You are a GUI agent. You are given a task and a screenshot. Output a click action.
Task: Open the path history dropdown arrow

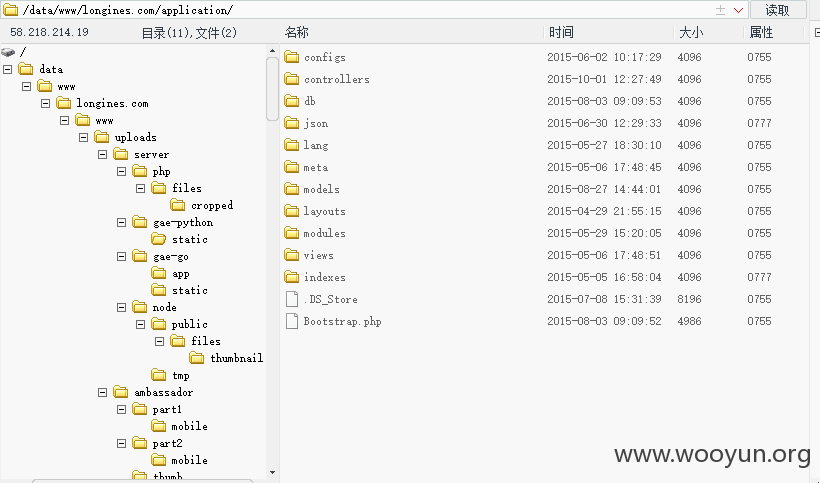[738, 10]
